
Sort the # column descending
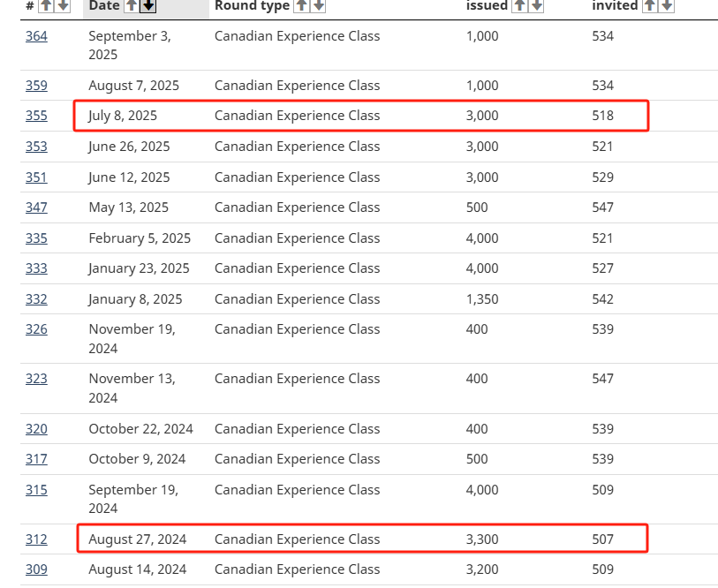pyautogui.click(x=62, y=6)
